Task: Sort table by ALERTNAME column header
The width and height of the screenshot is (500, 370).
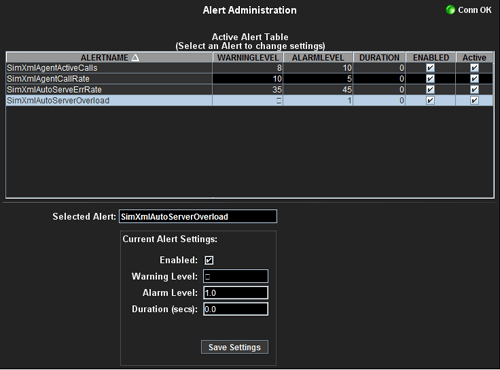Action: (109, 58)
